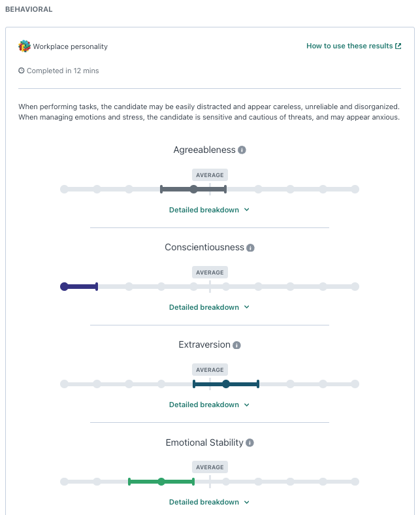
Task: Click the info icon beside Conscientiousness
Action: coord(251,248)
